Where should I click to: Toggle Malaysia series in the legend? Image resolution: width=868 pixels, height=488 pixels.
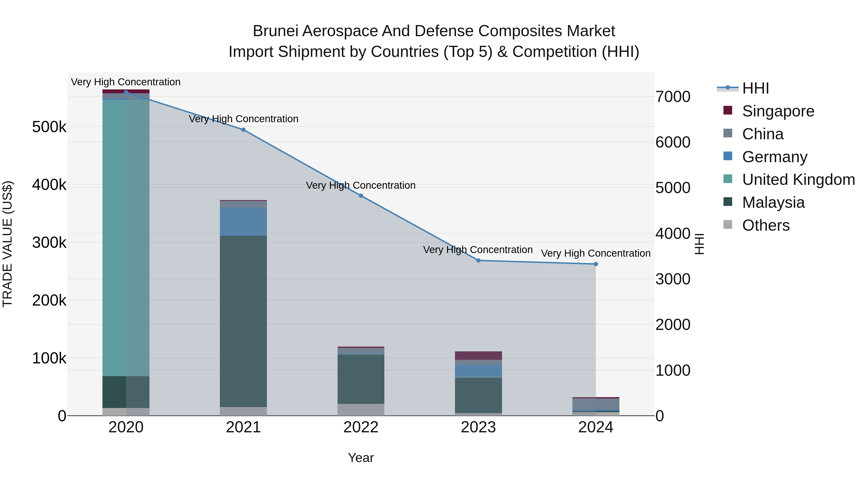764,202
